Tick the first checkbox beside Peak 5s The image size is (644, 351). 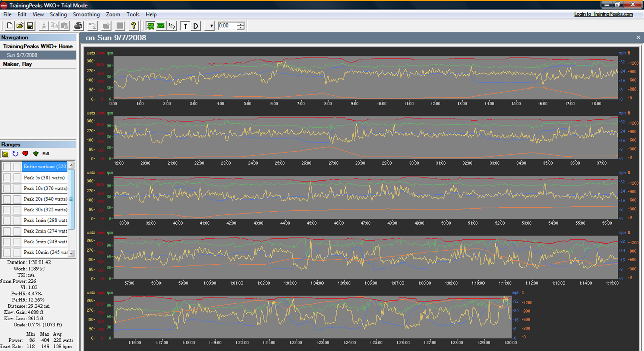(7, 178)
